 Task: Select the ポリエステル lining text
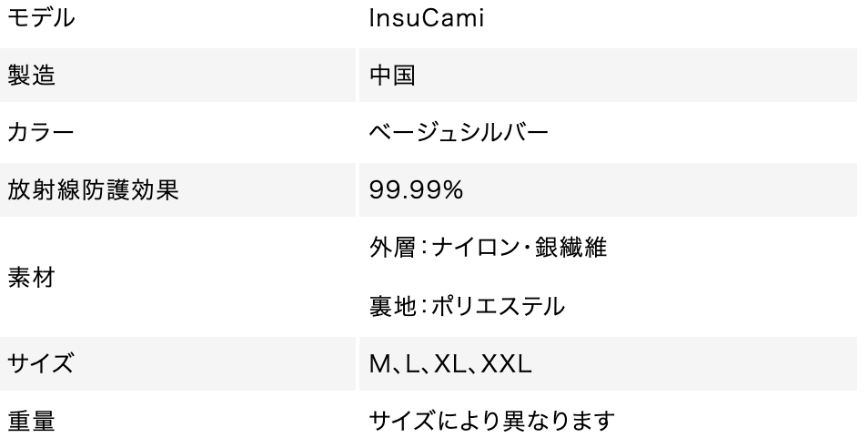click(x=496, y=307)
